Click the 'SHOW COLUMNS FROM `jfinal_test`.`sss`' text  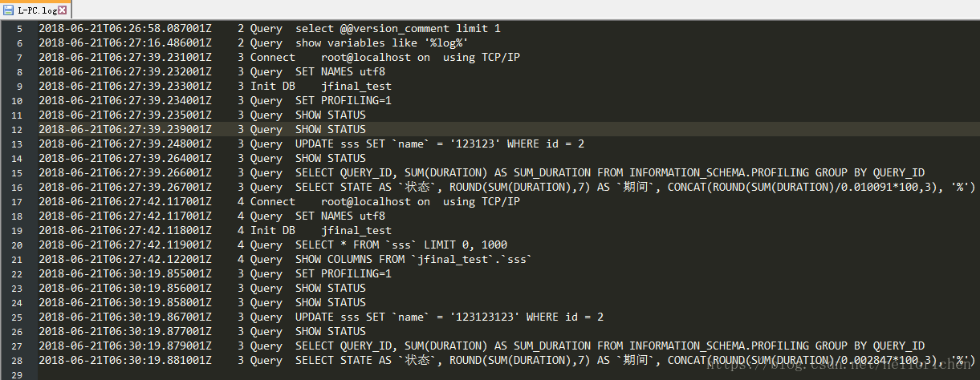[414, 259]
